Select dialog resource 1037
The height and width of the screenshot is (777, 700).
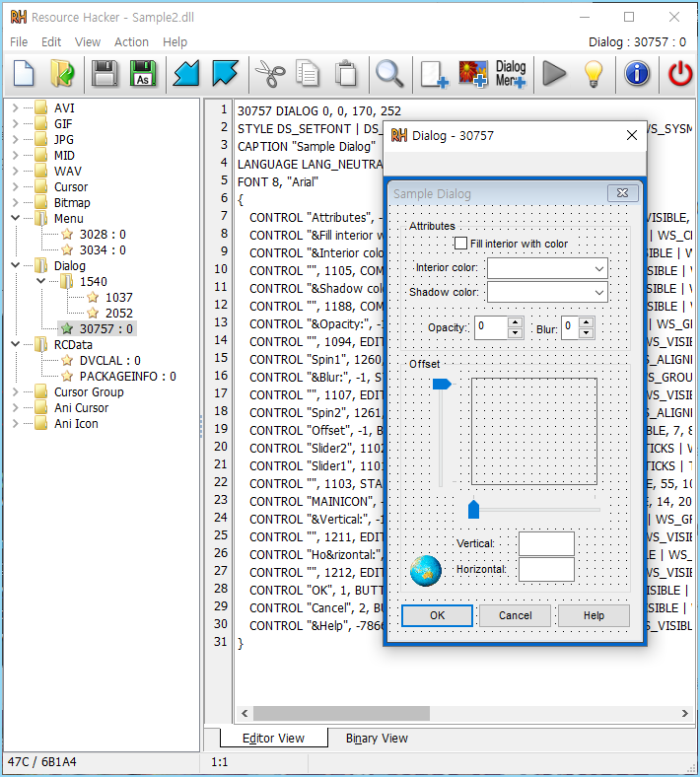[119, 298]
